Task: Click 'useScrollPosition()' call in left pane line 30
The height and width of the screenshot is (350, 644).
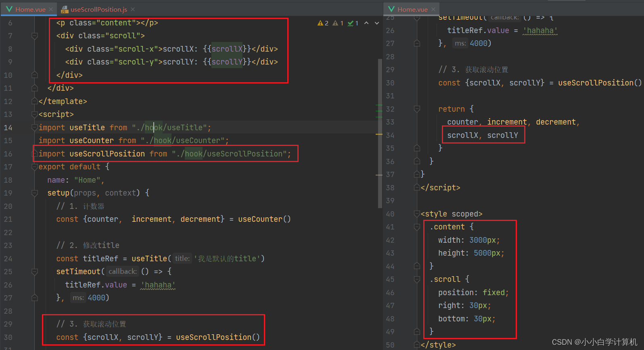Action: tap(218, 337)
